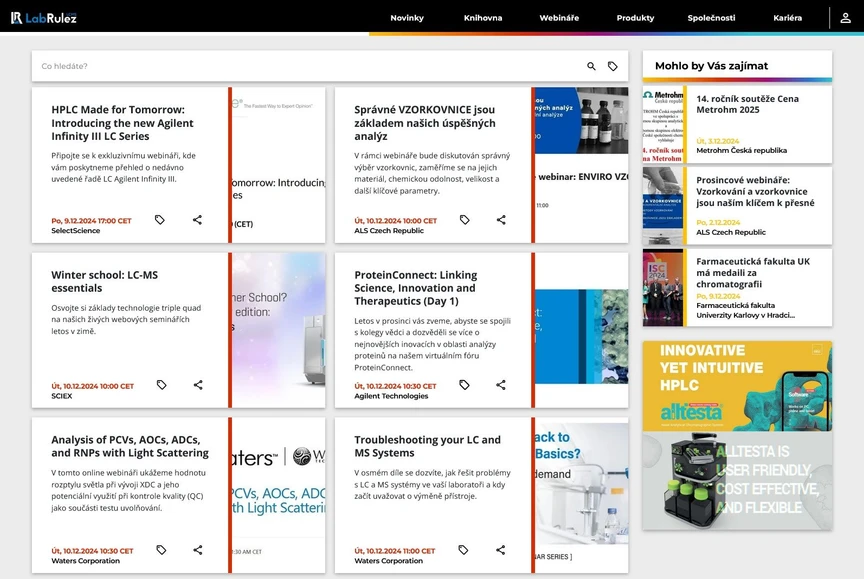864x579 pixels.
Task: Open 'Prosincové webináře: Vzorkování' article
Action: coord(755,191)
